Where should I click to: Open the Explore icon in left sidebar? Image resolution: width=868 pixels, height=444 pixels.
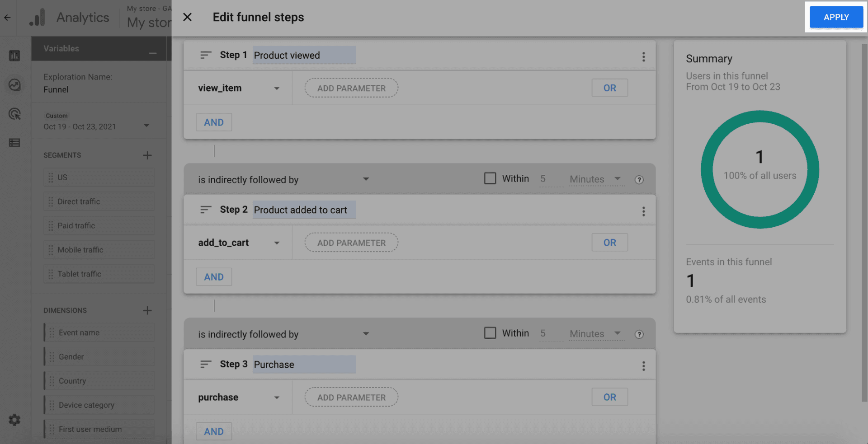(14, 85)
